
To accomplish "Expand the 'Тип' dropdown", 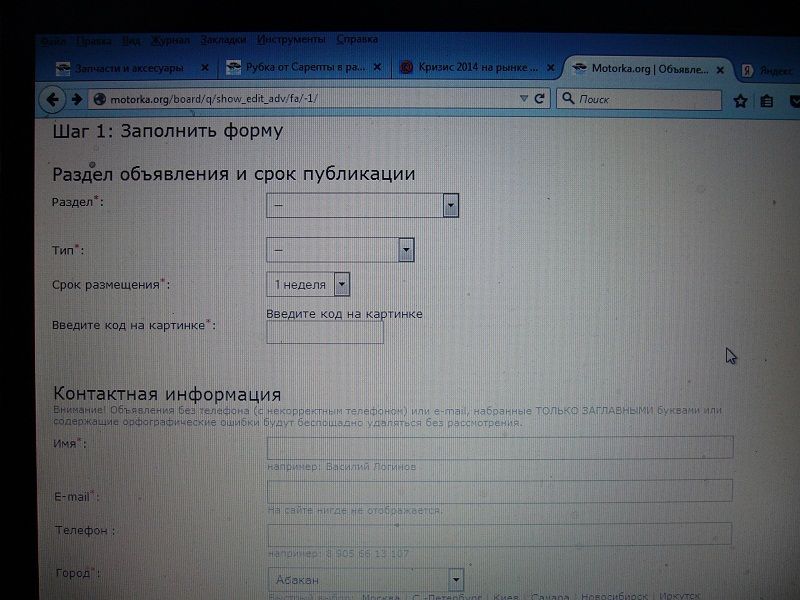I will coord(406,250).
